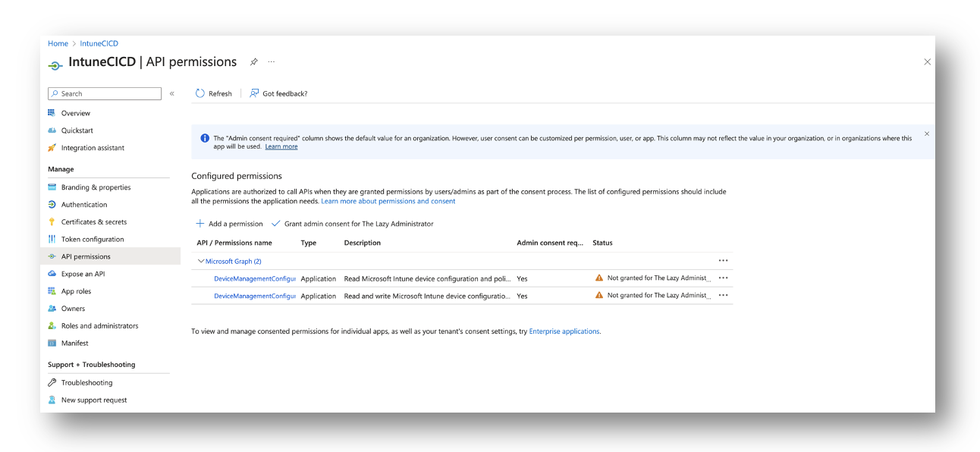Pin the API permissions blade
The width and height of the screenshot is (980, 452).
click(x=254, y=62)
